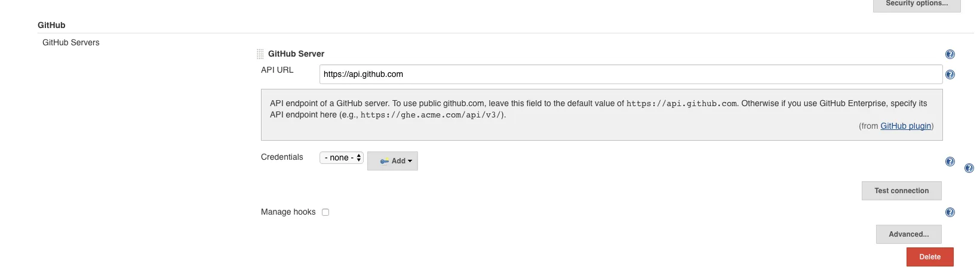Image resolution: width=980 pixels, height=279 pixels.
Task: Open the Advanced settings button
Action: [908, 234]
